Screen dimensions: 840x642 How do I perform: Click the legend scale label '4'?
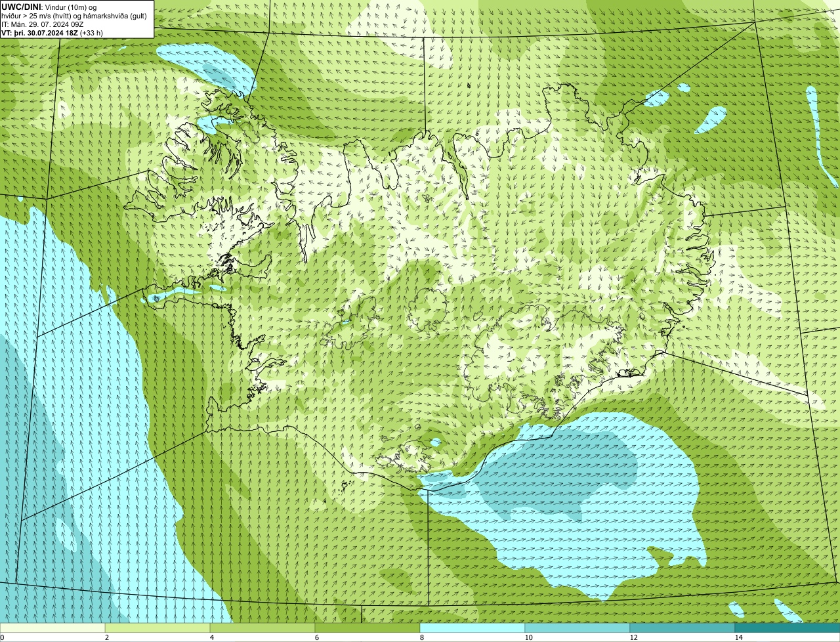[x=211, y=637]
